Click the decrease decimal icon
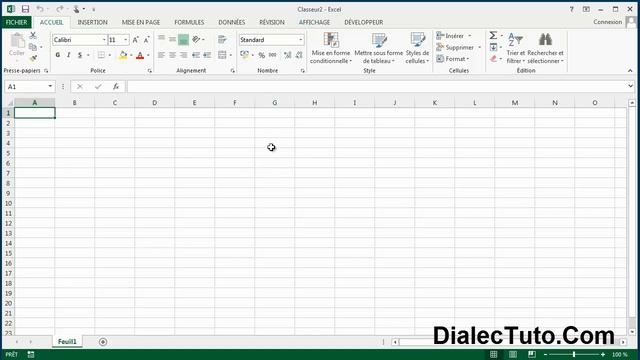 tap(299, 55)
